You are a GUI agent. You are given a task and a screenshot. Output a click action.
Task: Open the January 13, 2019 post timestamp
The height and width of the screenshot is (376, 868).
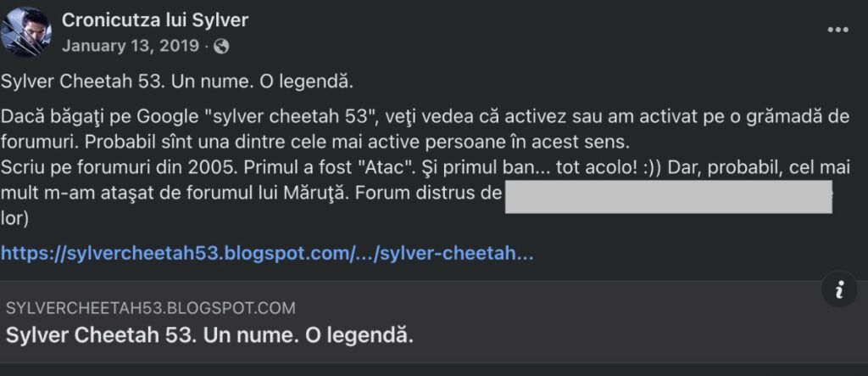pyautogui.click(x=130, y=46)
